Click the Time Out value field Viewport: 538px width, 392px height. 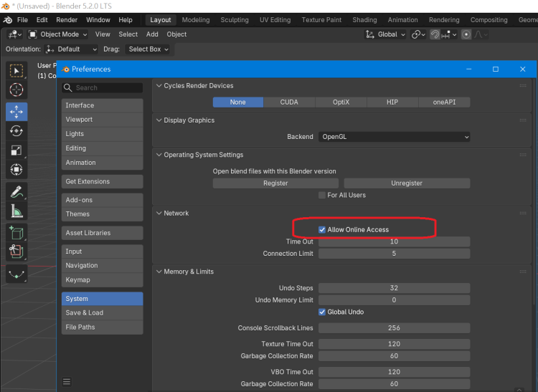tap(395, 242)
